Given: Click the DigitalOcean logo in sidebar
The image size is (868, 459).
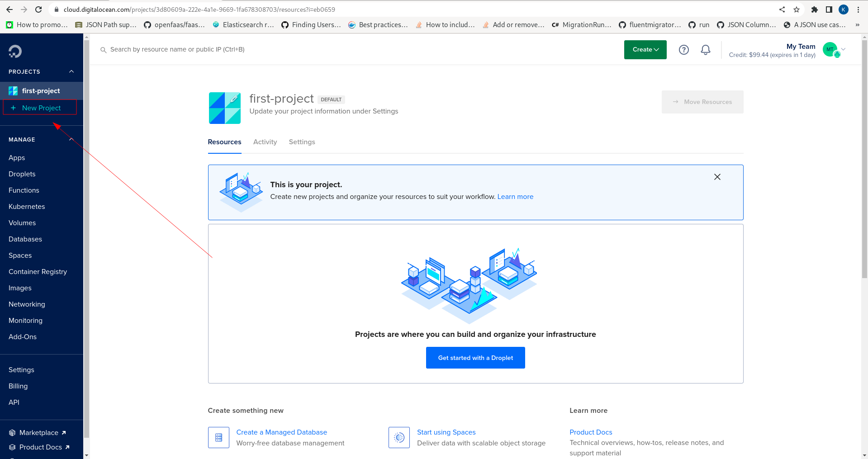Looking at the screenshot, I should click(x=15, y=51).
